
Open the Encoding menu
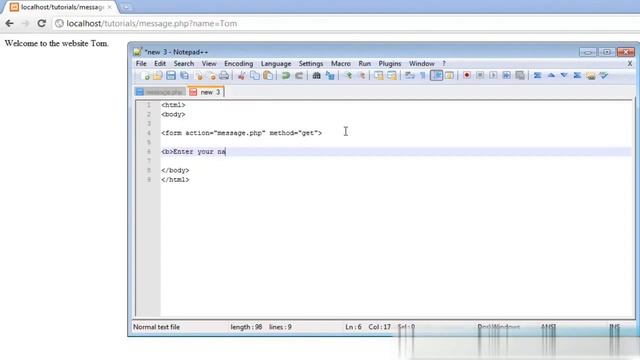click(x=239, y=64)
